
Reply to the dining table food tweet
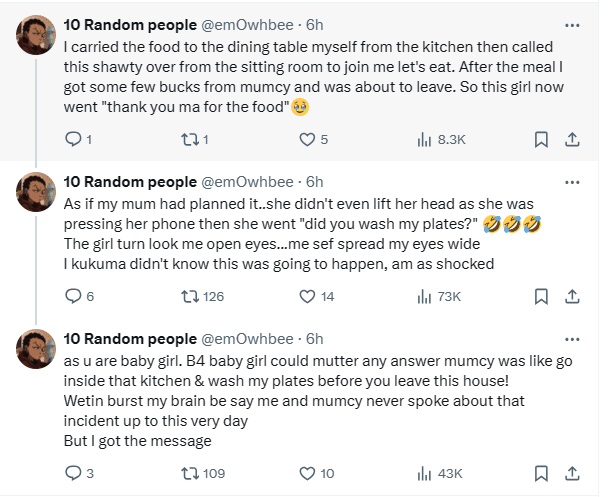tap(72, 140)
